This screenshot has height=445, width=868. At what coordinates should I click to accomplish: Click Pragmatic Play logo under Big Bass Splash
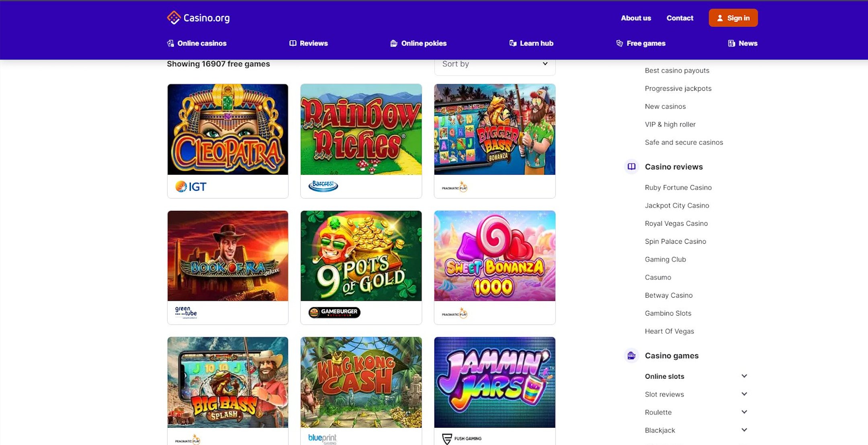pyautogui.click(x=188, y=440)
